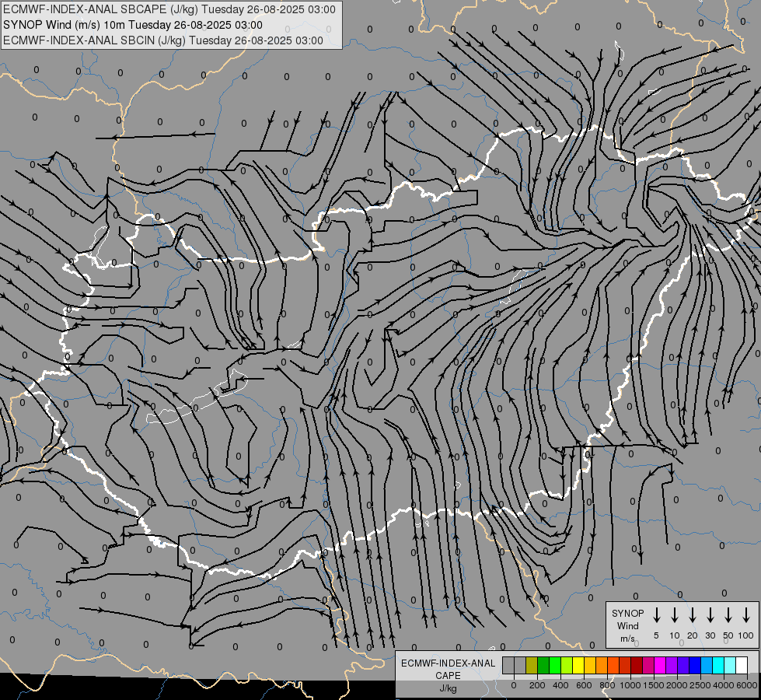The width and height of the screenshot is (761, 700).
Task: Click the 200 tick label on CAPE scale
Action: (537, 685)
